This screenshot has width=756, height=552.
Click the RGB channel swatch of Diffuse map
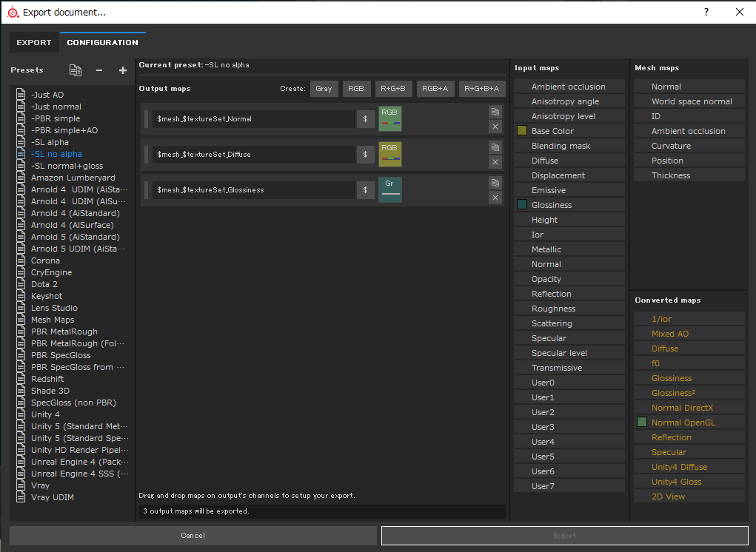click(x=390, y=154)
